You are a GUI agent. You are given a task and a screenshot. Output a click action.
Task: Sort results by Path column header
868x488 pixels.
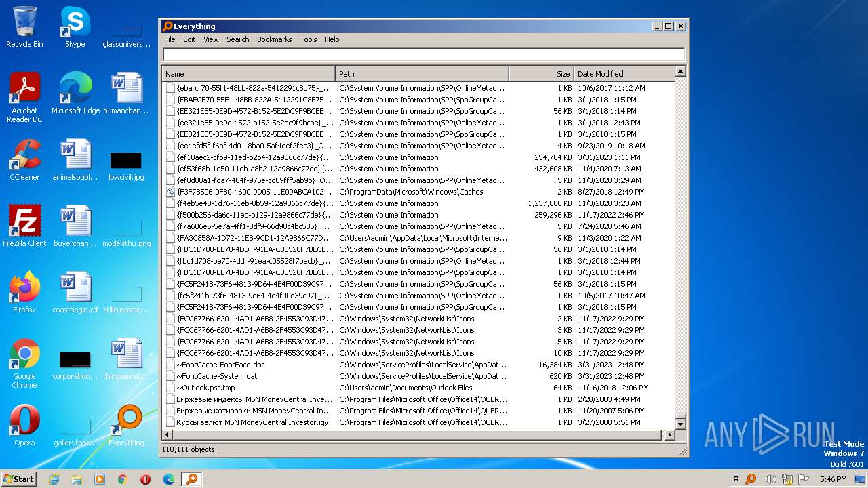tap(422, 74)
